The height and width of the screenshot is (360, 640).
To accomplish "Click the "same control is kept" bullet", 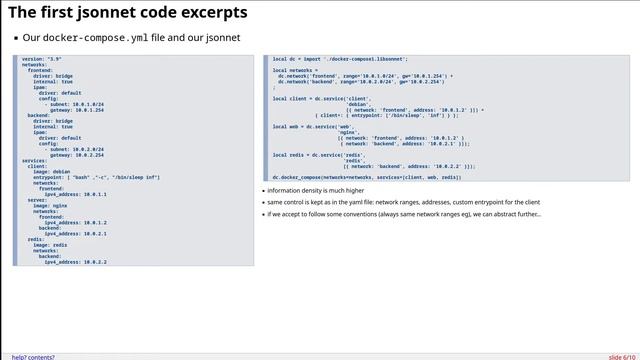I will coord(404,202).
